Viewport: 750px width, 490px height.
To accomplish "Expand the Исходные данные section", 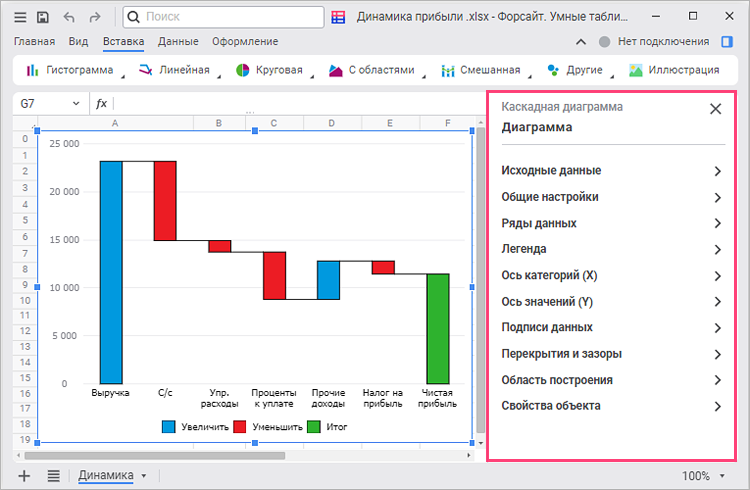I will (611, 171).
